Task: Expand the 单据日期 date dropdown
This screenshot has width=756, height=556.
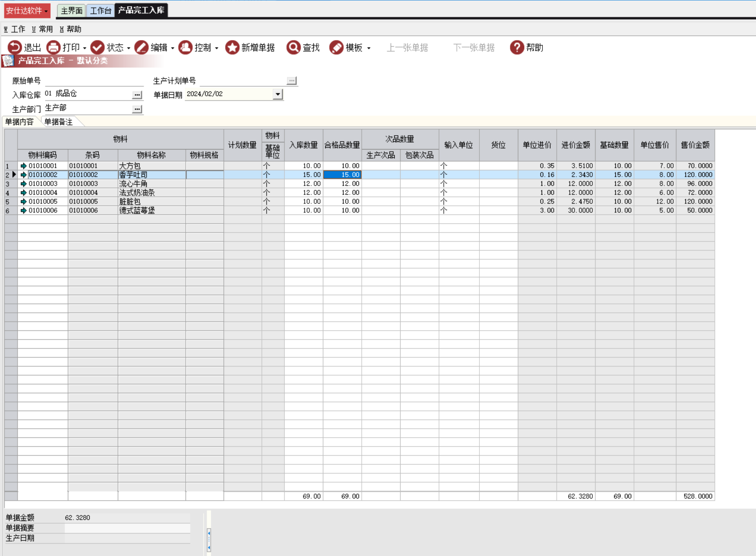Action: [x=278, y=94]
